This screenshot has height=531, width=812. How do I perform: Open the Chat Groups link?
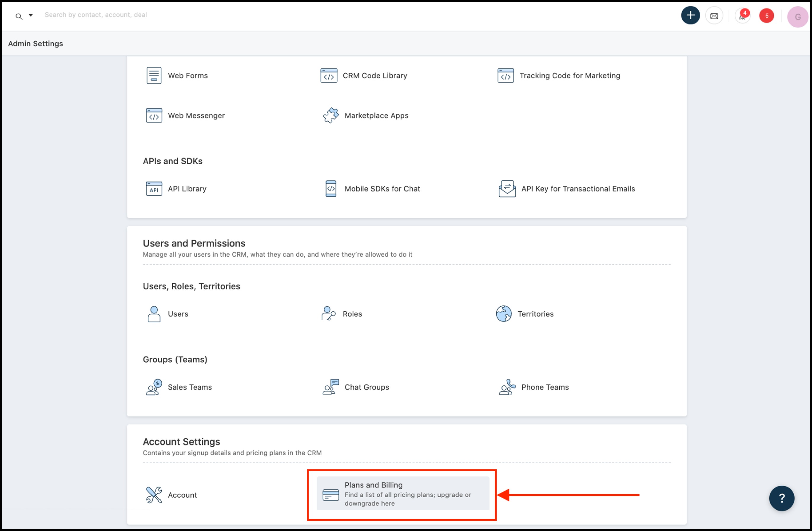tap(367, 387)
